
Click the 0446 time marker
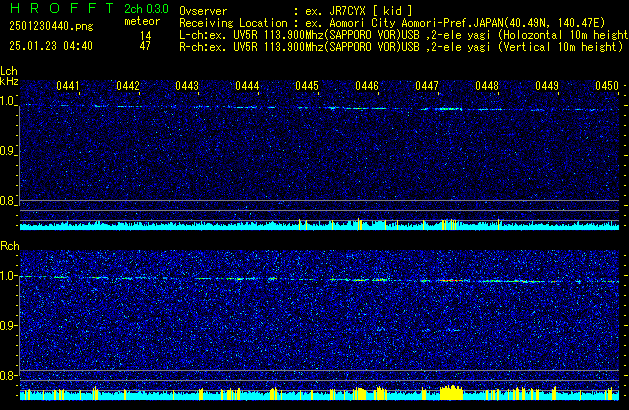pyautogui.click(x=367, y=86)
